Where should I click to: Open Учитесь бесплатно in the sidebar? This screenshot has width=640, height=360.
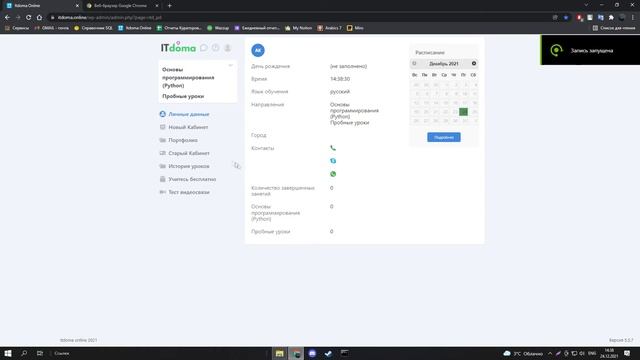pyautogui.click(x=188, y=179)
